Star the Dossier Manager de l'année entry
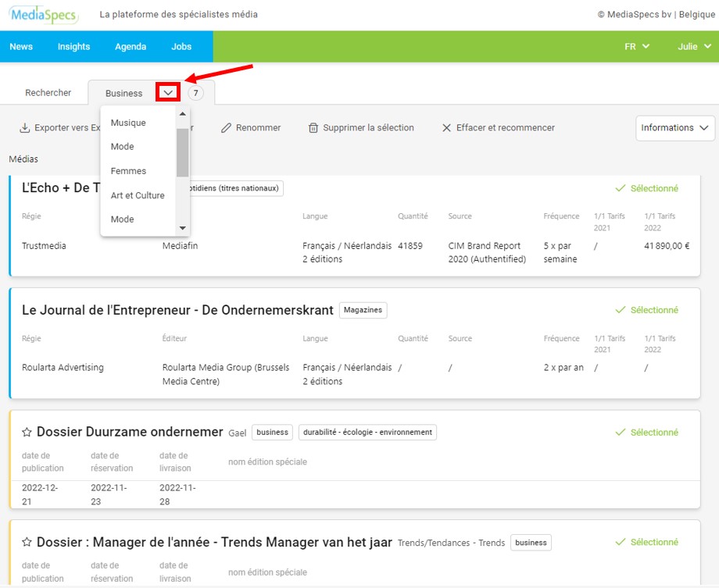Viewport: 719px width, 588px height. click(27, 542)
